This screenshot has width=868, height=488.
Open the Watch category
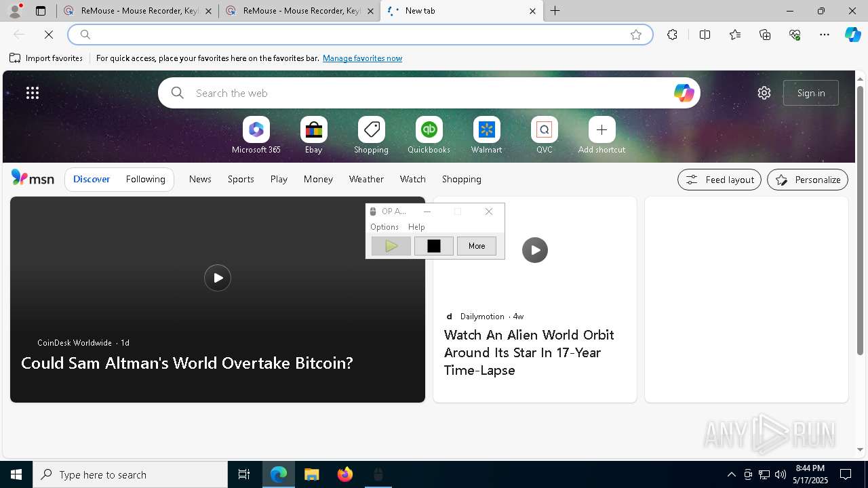[x=413, y=179]
